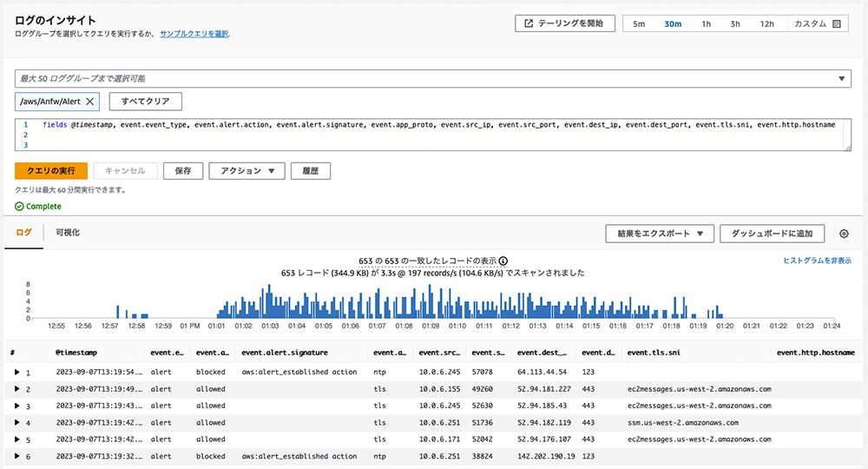Hide histogram via ヒストグラムを非表示 link
The height and width of the screenshot is (469, 868).
(817, 261)
